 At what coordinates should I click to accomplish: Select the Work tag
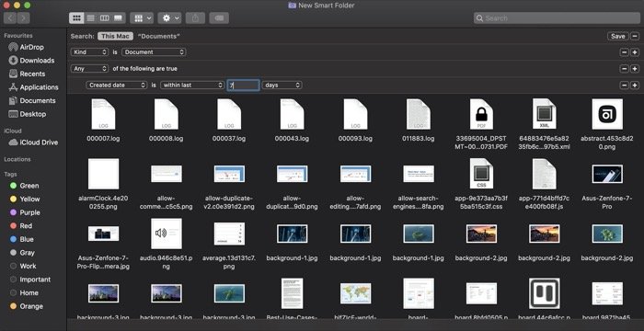pyautogui.click(x=23, y=266)
